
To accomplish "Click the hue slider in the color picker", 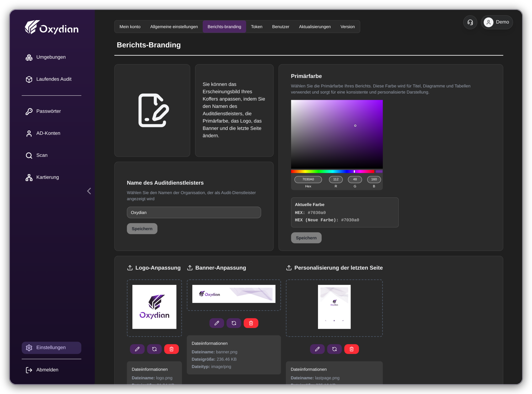I will [x=333, y=171].
